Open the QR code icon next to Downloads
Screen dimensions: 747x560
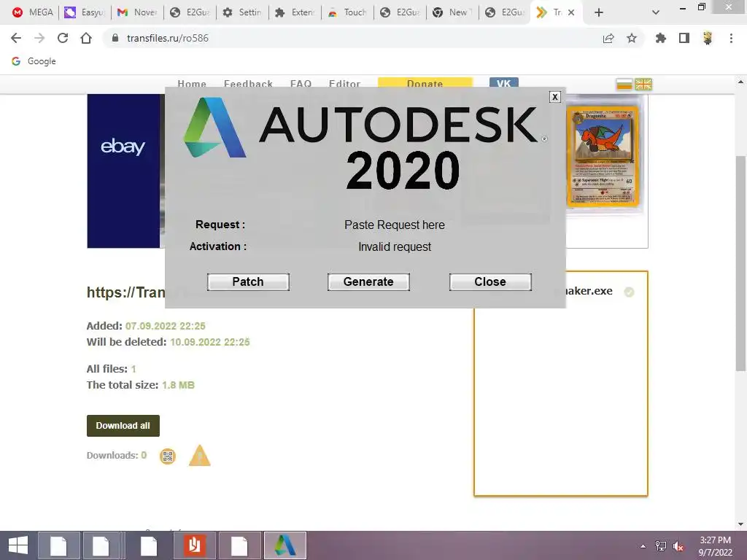click(167, 456)
